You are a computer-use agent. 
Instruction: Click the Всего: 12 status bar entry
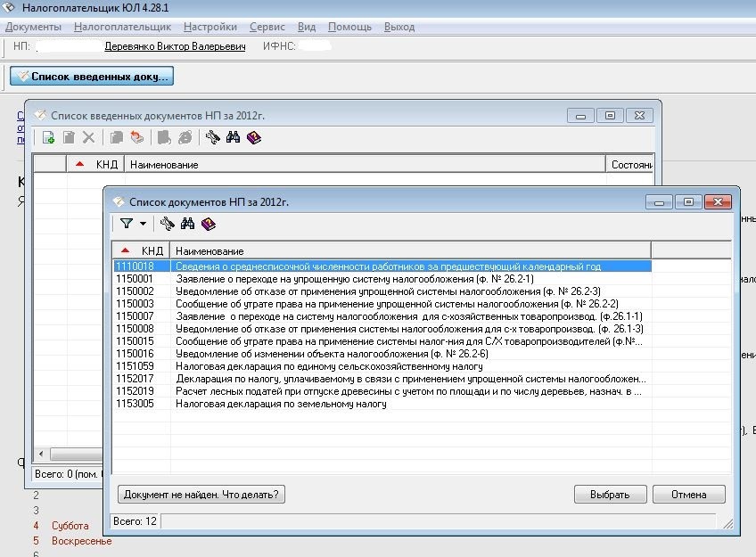tap(135, 521)
